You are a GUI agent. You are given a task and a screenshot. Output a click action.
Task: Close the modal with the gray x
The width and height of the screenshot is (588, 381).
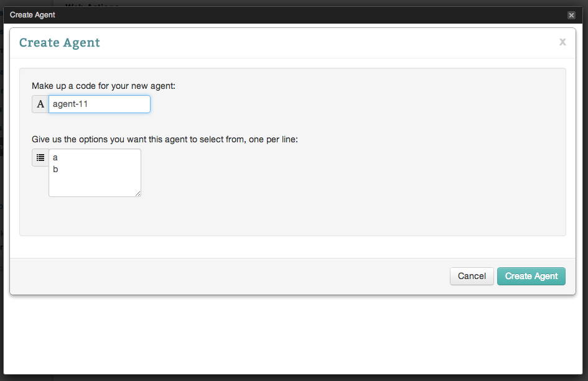[x=562, y=42]
